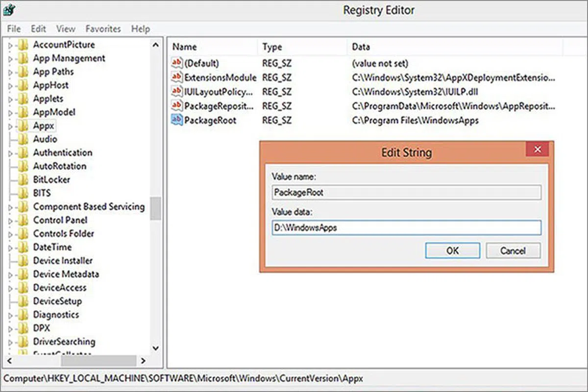The height and width of the screenshot is (392, 588).
Task: Select the Device Metadata key
Action: click(x=66, y=274)
